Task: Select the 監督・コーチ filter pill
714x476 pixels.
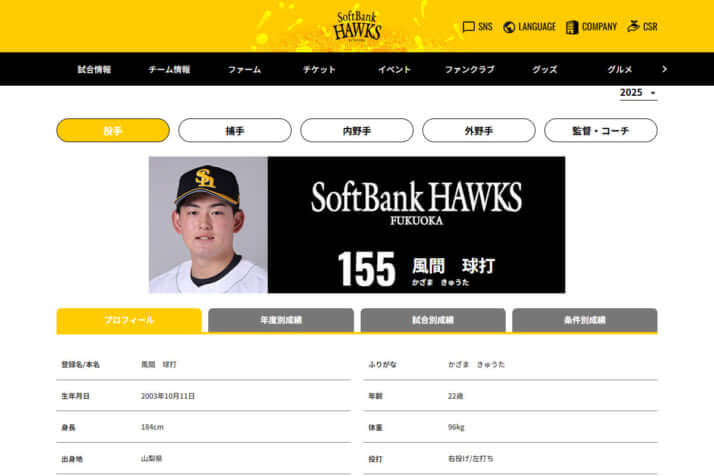Action: coord(601,131)
